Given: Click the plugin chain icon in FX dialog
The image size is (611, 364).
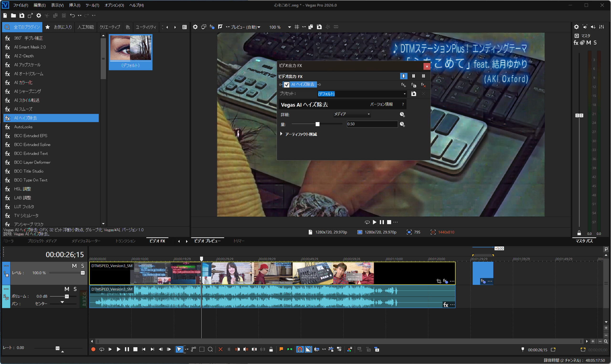Looking at the screenshot, I should coord(403,85).
